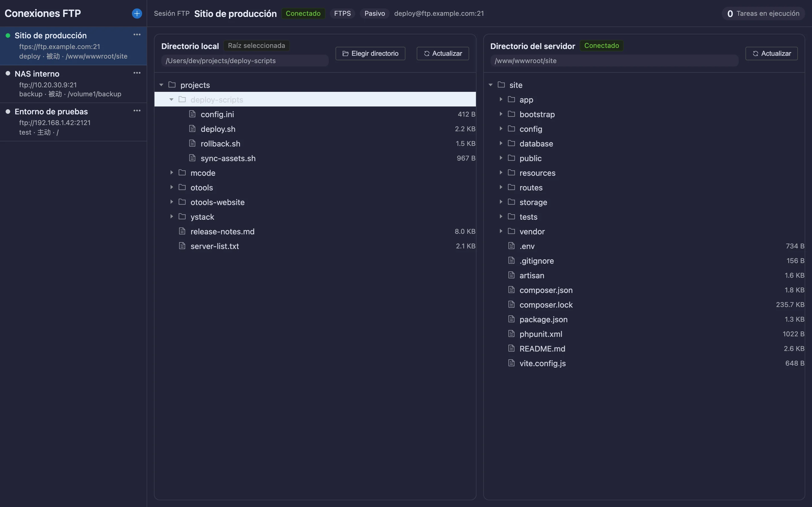Click the config.ini file icon
The height and width of the screenshot is (507, 812).
192,114
